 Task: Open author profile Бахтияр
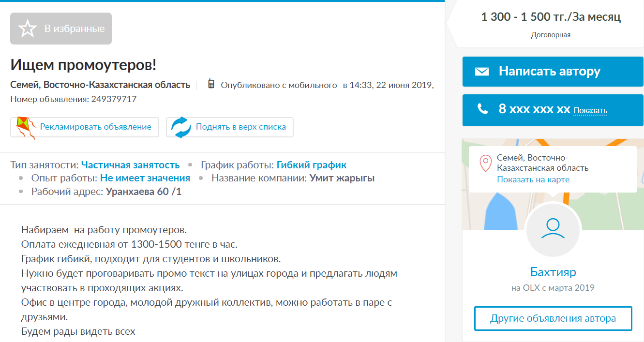click(x=553, y=271)
